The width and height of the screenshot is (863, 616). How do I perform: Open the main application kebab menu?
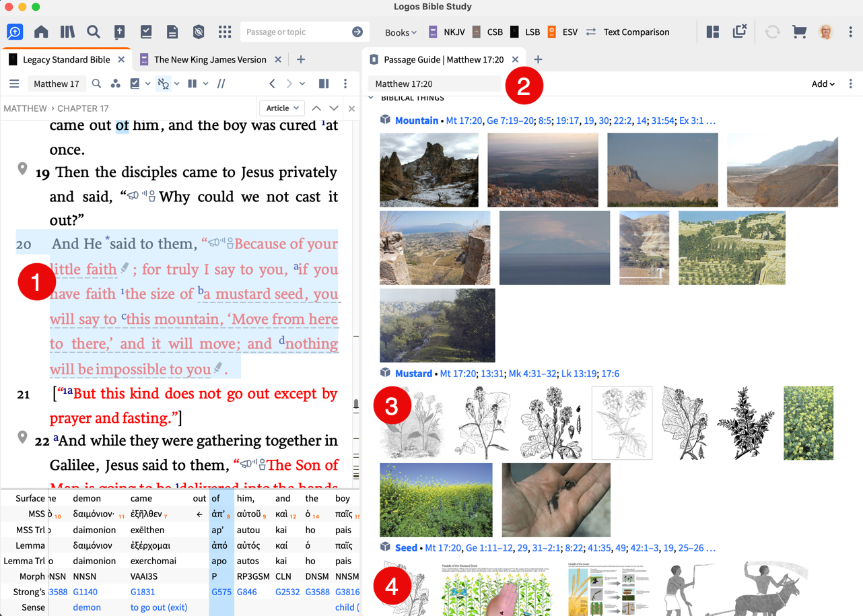pos(851,32)
